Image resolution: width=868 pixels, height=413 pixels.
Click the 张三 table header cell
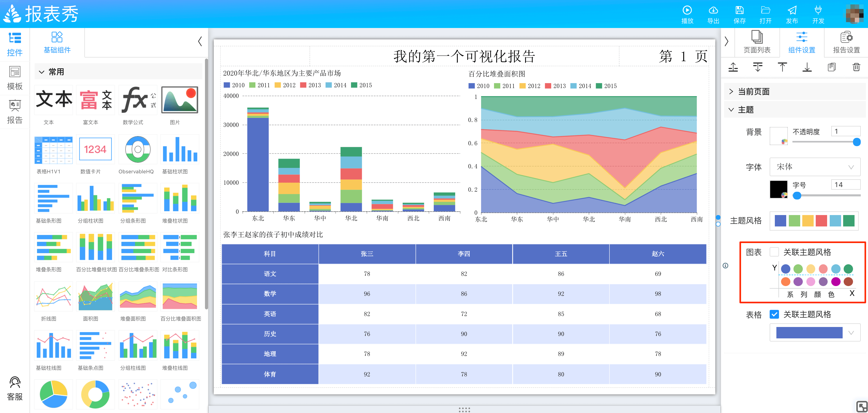click(367, 254)
